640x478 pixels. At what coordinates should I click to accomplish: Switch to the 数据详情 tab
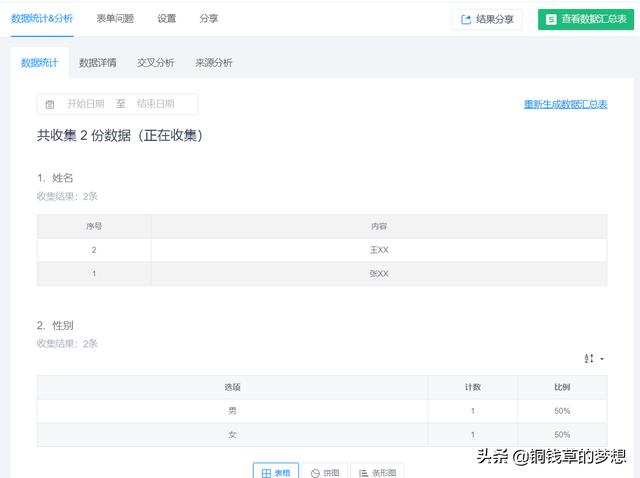coord(98,62)
